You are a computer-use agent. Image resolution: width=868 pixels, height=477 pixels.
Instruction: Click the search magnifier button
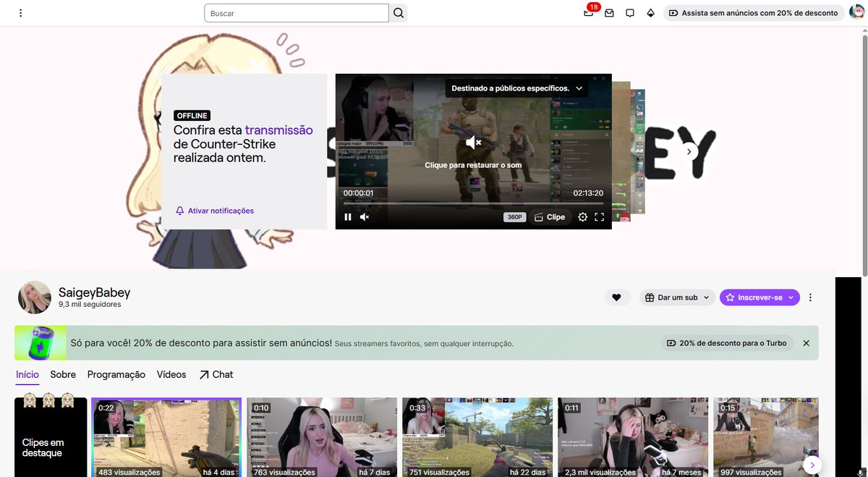(x=399, y=13)
